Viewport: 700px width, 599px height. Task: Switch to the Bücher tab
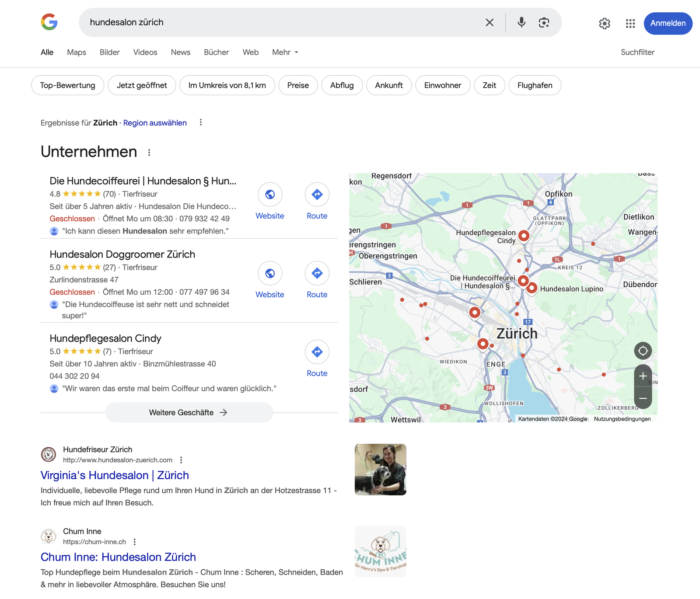coord(217,52)
